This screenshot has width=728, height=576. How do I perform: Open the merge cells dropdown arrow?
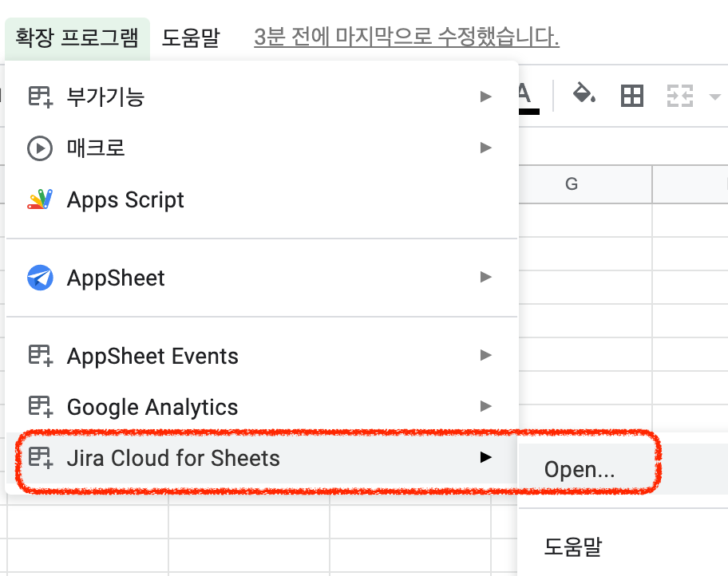tap(715, 97)
